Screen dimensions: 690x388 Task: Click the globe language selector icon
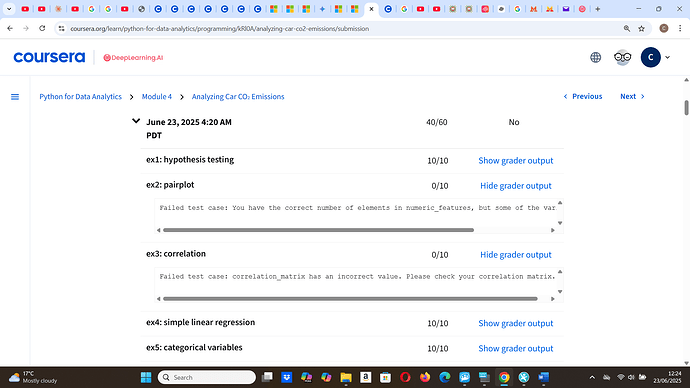pos(595,58)
